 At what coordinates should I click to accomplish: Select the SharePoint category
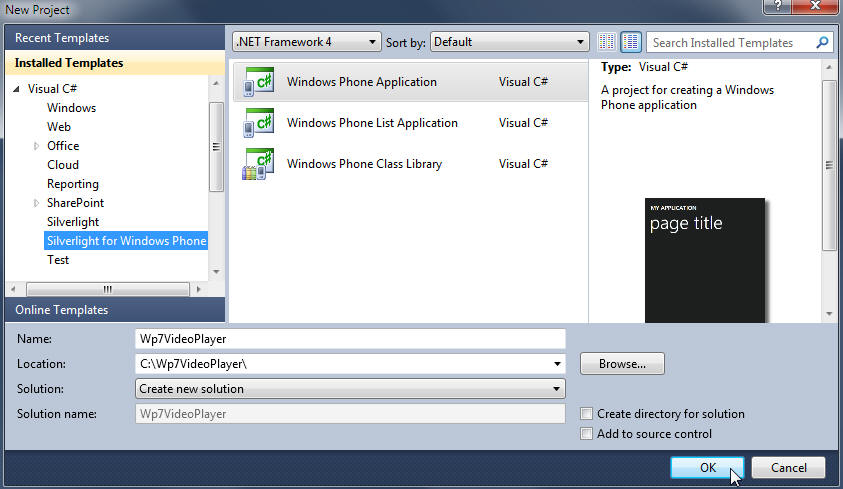click(x=75, y=203)
